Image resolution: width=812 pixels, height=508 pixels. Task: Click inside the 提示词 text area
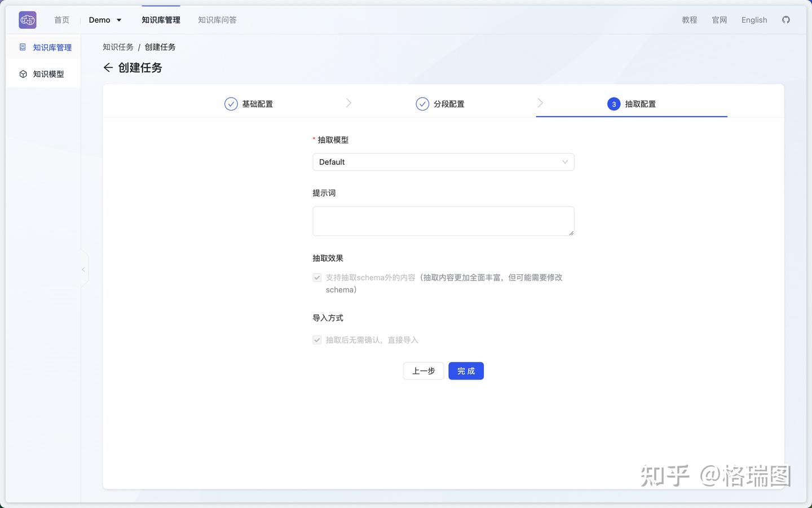[443, 221]
